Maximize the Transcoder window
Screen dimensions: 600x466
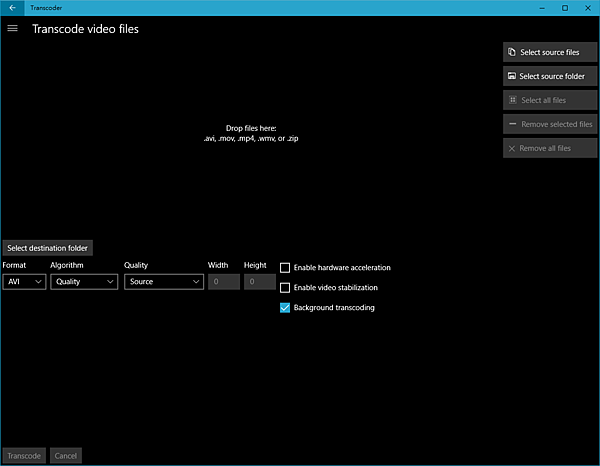point(565,8)
